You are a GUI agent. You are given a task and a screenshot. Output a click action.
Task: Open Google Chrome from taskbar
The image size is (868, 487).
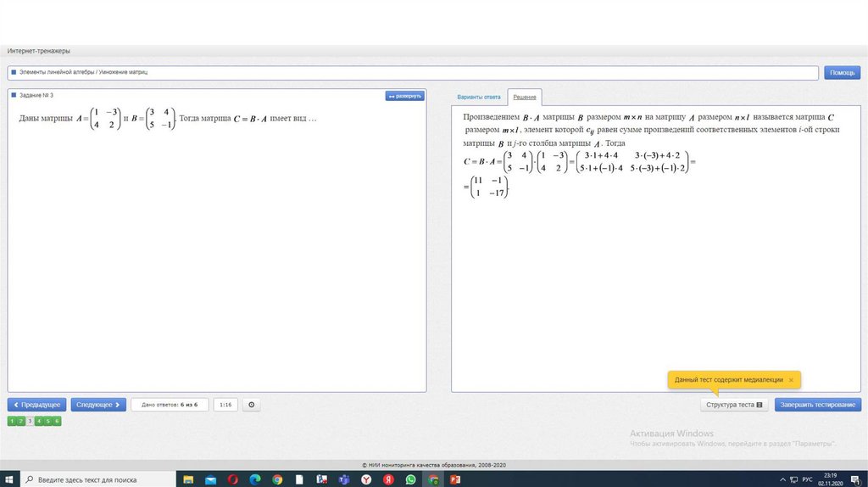(277, 479)
